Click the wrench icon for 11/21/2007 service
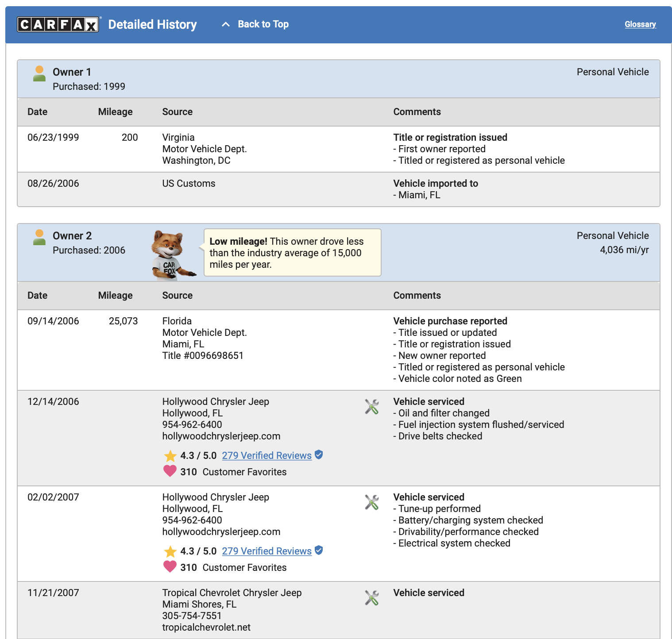Viewport: 672px width, 639px height. click(372, 598)
